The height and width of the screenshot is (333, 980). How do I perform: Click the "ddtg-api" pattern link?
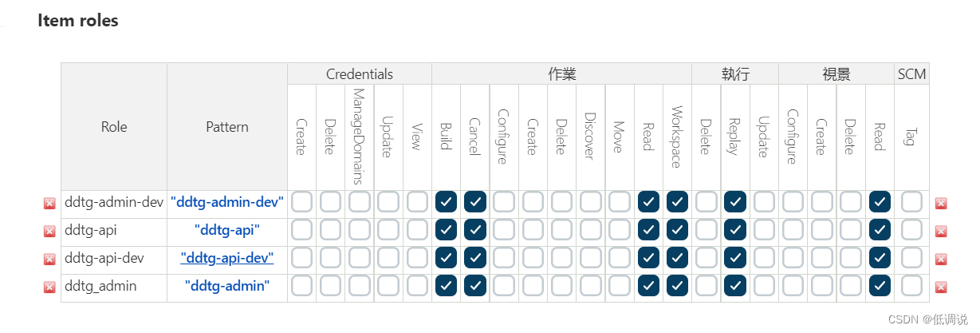tap(227, 230)
